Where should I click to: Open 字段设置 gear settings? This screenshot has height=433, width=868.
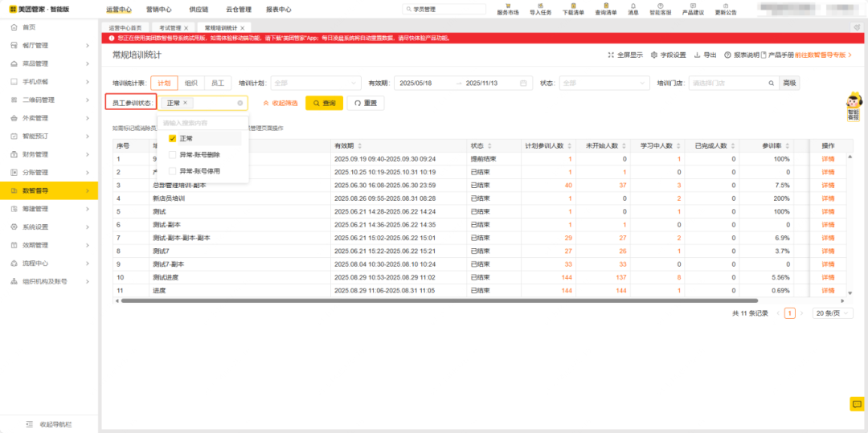pos(654,55)
